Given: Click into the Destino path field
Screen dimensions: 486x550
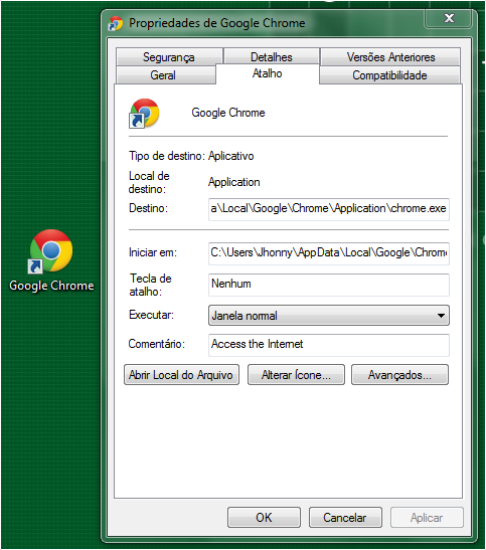Looking at the screenshot, I should click(329, 209).
